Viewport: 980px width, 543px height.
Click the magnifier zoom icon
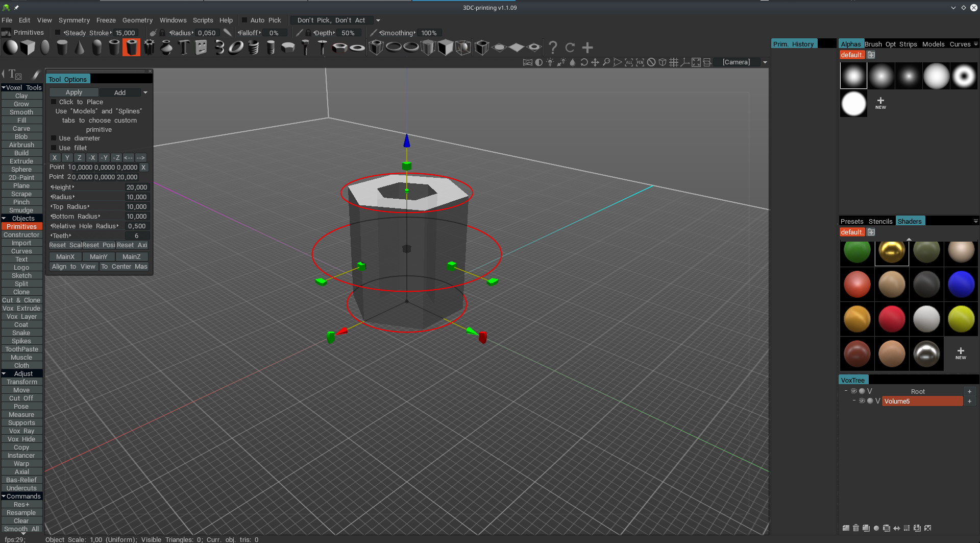(x=606, y=62)
